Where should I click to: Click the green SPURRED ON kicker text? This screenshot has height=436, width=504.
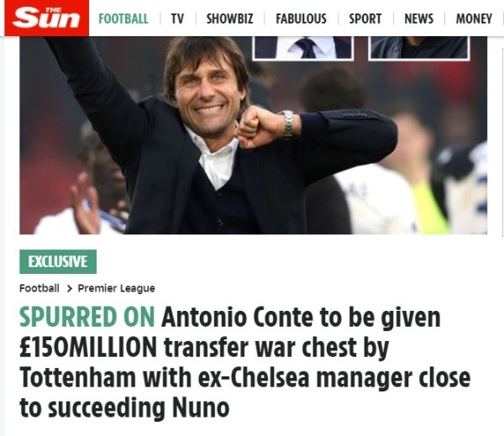(x=87, y=318)
